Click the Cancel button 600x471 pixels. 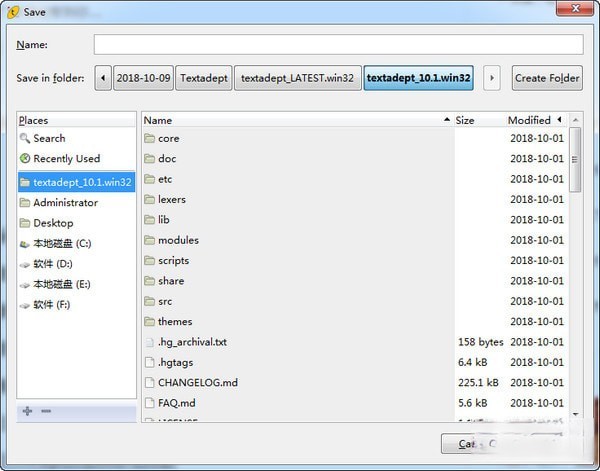[467, 444]
